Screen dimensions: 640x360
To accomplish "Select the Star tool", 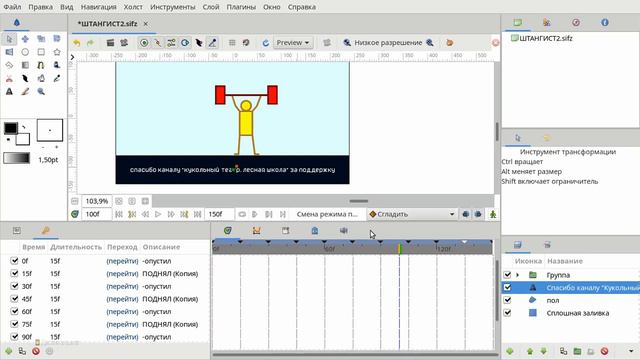I will 57,52.
